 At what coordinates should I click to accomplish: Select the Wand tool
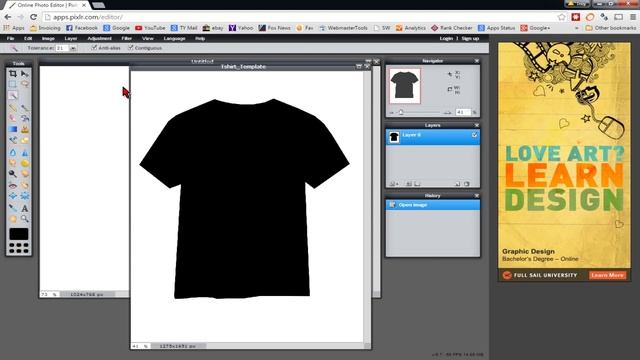(x=13, y=95)
